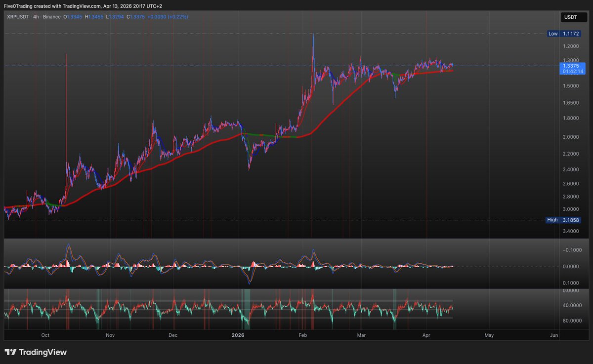The image size is (593, 364).
Task: Click the Oct label on time axis
Action: pos(45,335)
